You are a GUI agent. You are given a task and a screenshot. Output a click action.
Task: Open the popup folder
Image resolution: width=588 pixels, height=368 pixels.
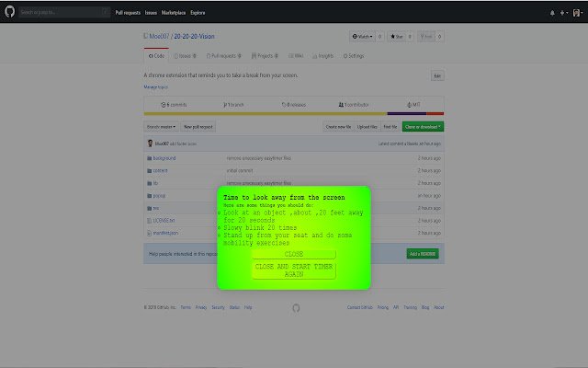pyautogui.click(x=159, y=196)
